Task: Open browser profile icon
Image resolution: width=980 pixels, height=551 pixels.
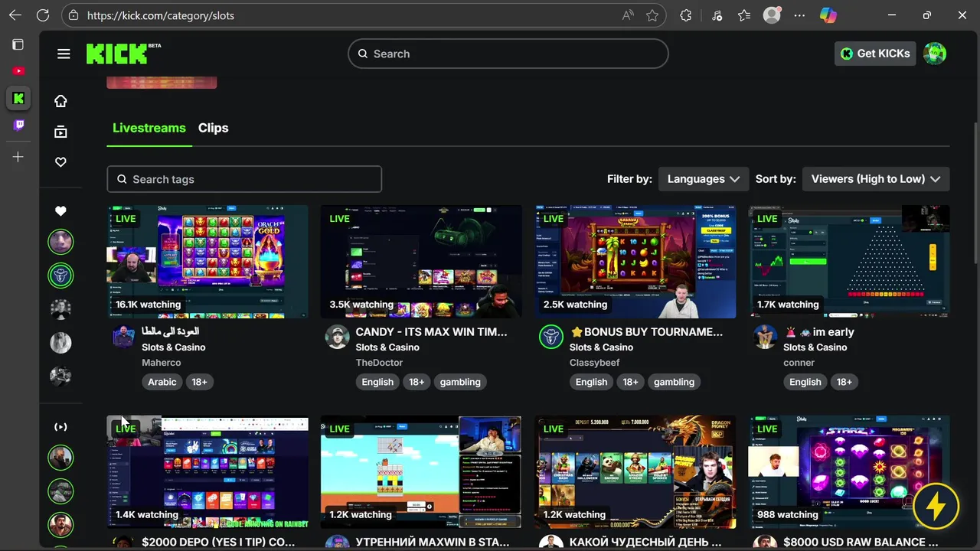Action: (x=772, y=15)
